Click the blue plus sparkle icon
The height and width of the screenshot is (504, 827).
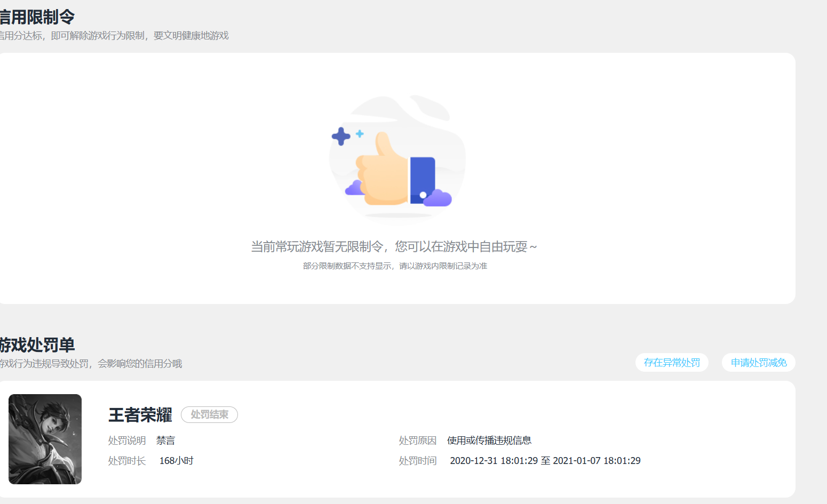click(341, 137)
